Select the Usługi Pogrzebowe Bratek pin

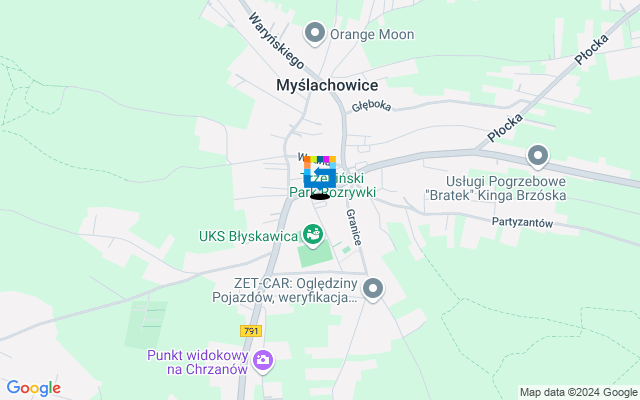click(x=538, y=156)
